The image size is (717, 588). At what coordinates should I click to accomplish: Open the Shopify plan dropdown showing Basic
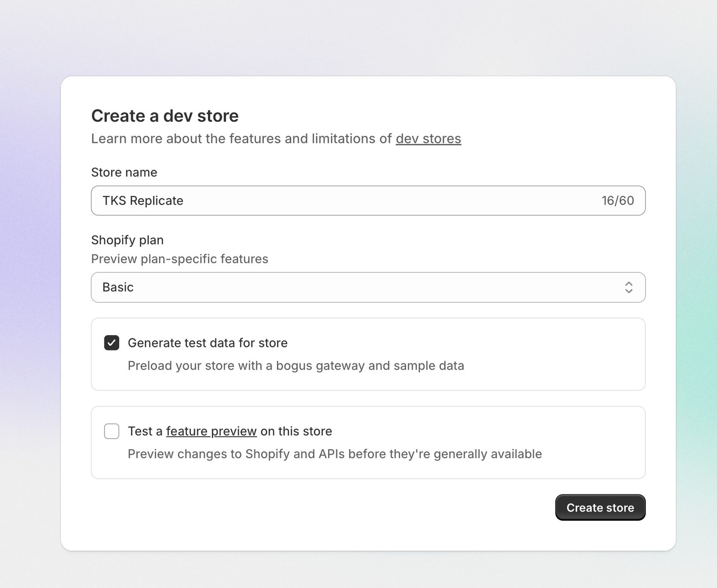click(368, 287)
